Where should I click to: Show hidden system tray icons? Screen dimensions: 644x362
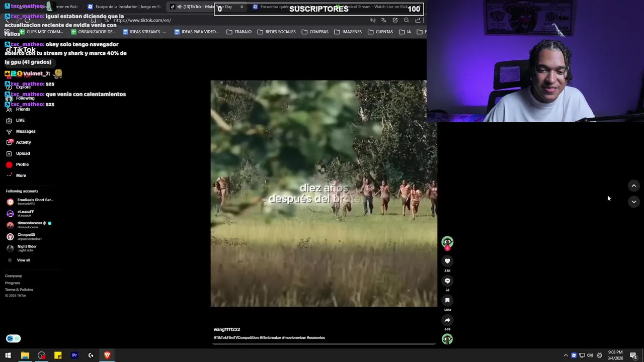pyautogui.click(x=566, y=355)
